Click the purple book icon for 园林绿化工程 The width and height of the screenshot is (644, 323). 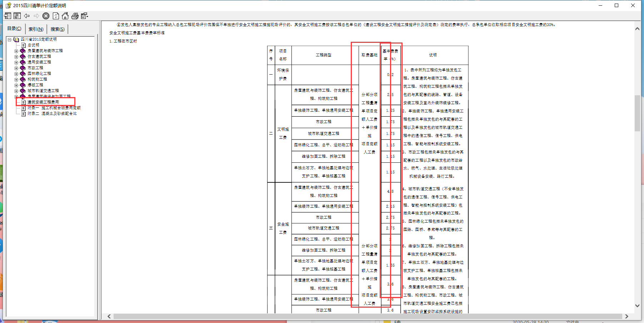coord(23,74)
